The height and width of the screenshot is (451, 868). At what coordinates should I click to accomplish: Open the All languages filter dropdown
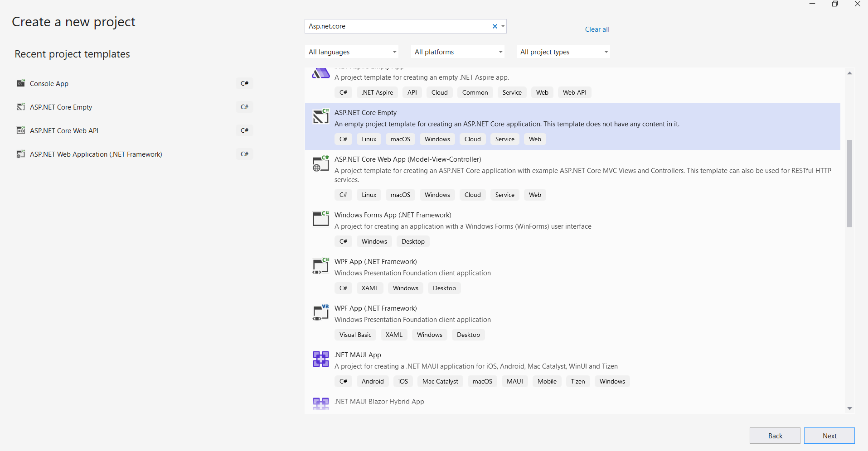352,52
